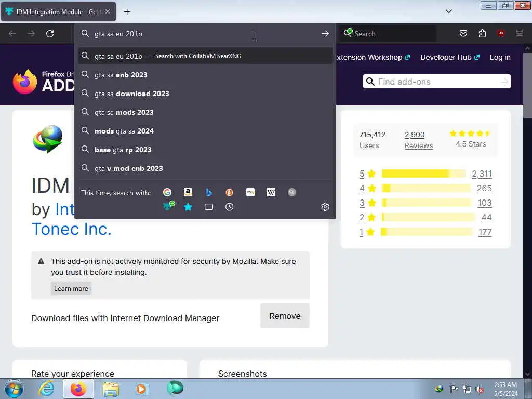Open Windows Explorer from the taskbar
Screen dimensions: 532x399
(x=111, y=389)
